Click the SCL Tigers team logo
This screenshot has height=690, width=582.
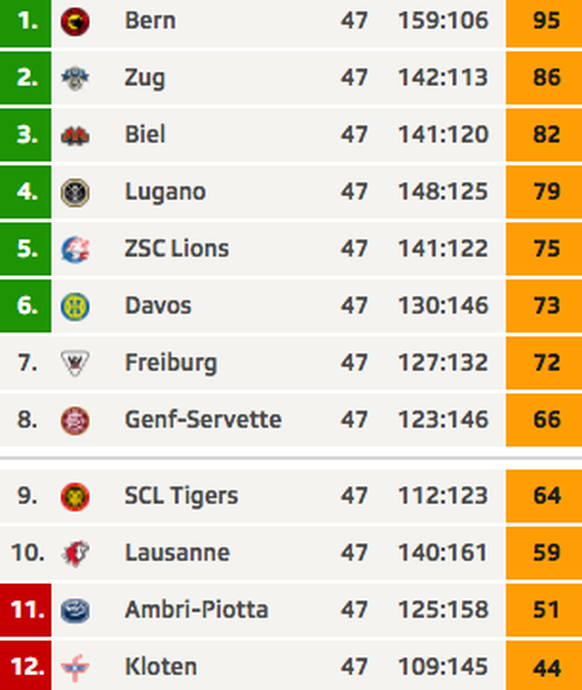coord(75,496)
